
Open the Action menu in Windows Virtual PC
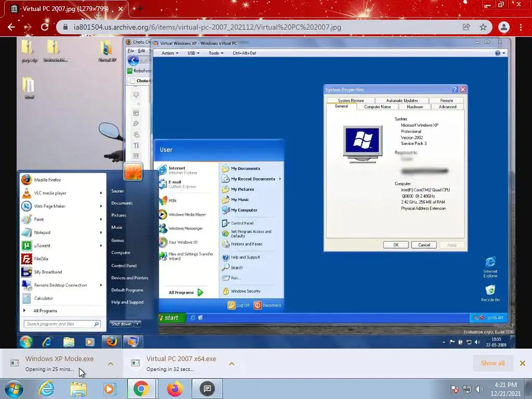coord(170,53)
